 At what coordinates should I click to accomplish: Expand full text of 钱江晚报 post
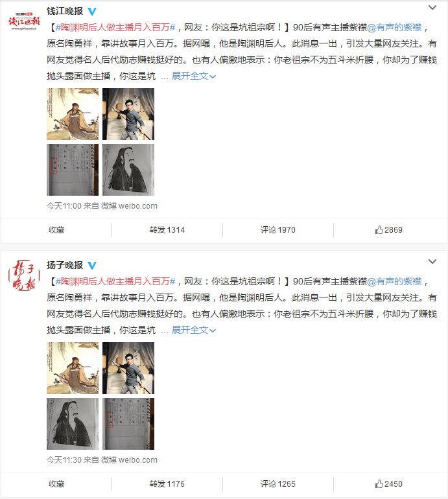(194, 76)
